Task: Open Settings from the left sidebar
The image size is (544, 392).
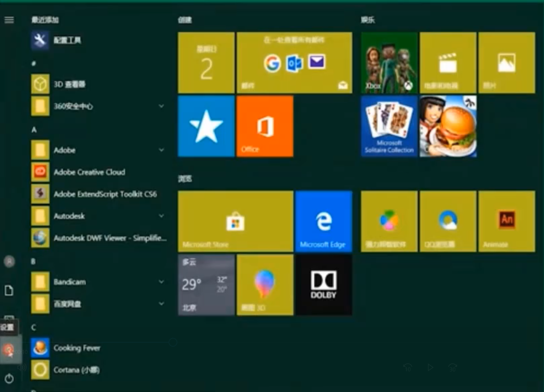Action: click(9, 350)
